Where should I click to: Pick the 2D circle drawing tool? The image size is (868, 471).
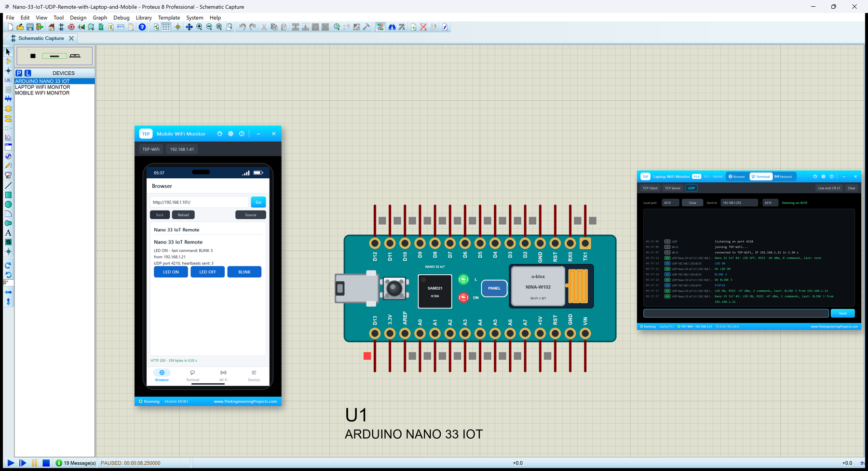click(x=8, y=204)
